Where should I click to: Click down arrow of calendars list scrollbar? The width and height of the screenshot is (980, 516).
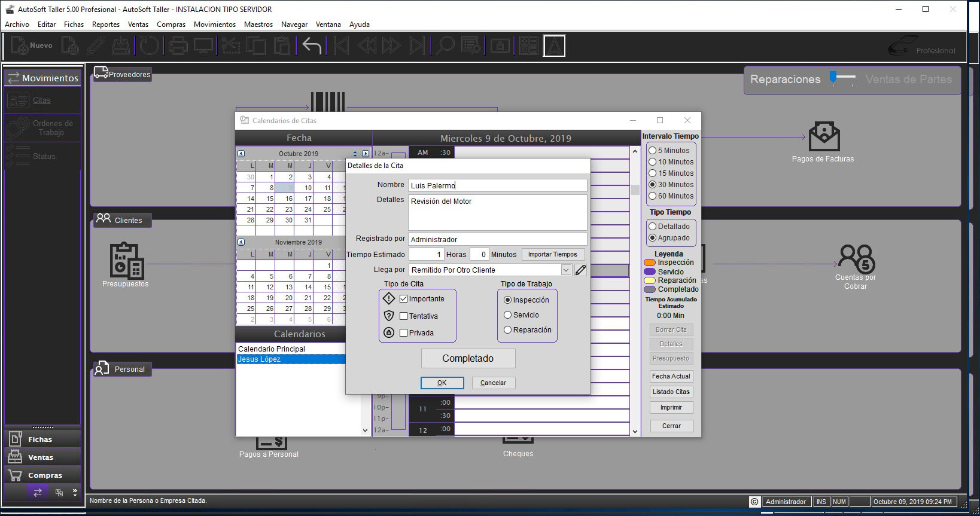(365, 430)
